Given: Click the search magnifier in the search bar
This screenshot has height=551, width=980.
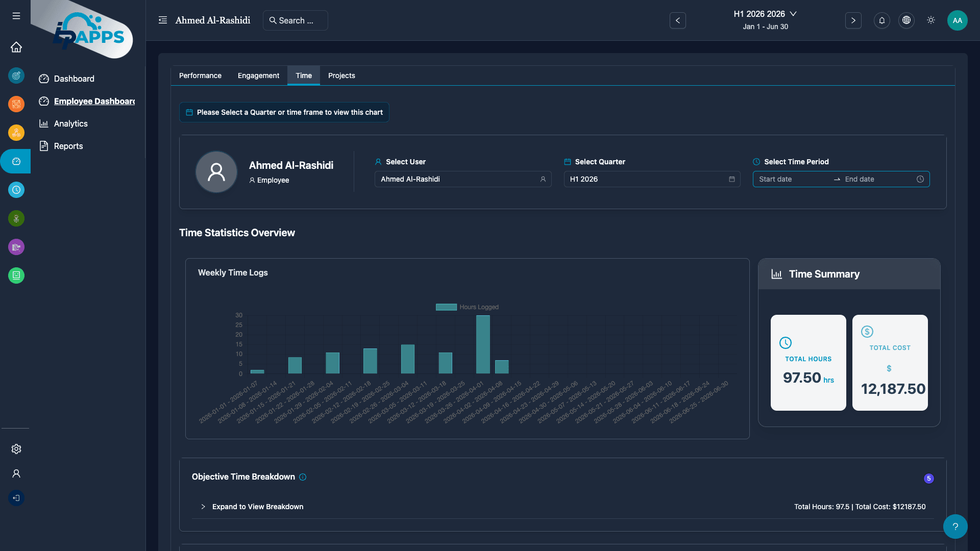Looking at the screenshot, I should point(273,20).
